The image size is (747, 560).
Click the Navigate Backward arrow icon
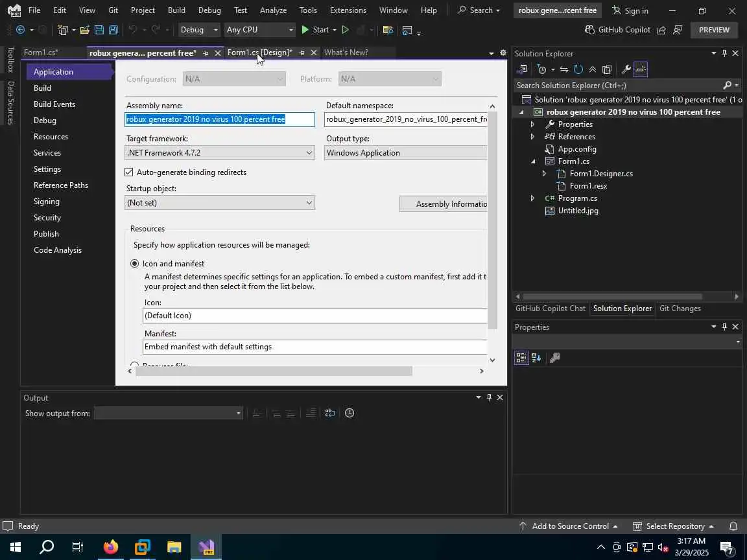(21, 30)
